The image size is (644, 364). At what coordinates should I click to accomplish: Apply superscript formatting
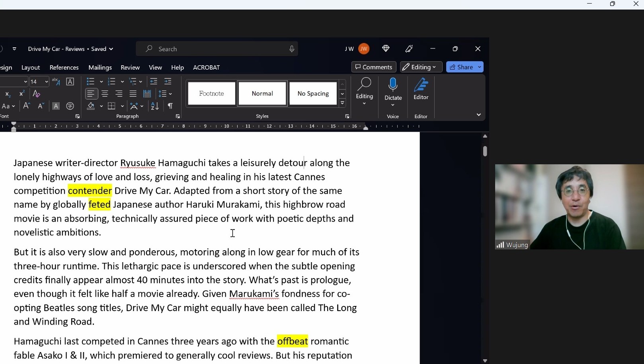tap(22, 94)
